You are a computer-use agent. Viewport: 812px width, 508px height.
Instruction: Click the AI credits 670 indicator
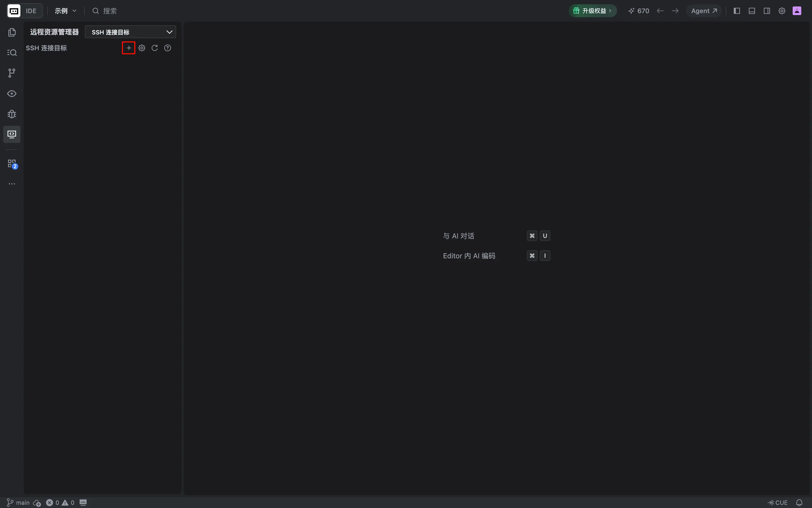tap(639, 11)
